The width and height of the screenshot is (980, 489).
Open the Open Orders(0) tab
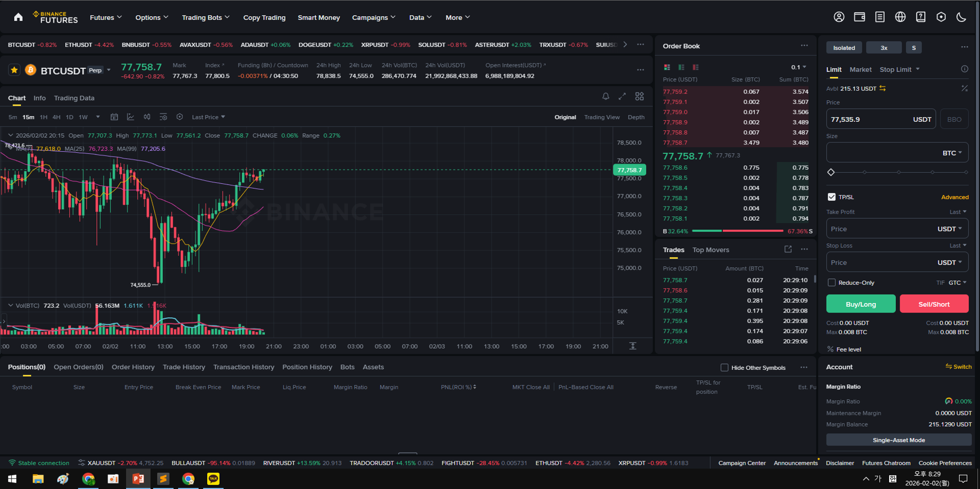78,367
